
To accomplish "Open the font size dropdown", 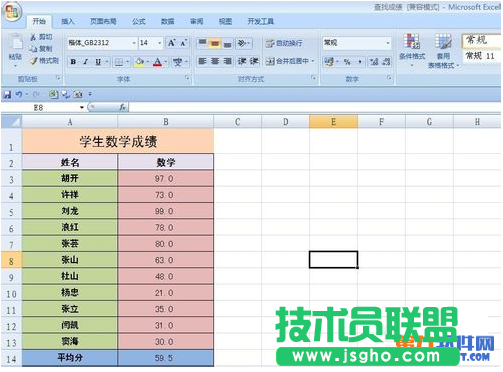I will click(x=159, y=43).
